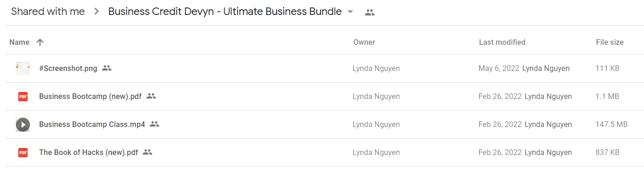
Task: Select the #Screenshot.png file name
Action: (x=68, y=69)
